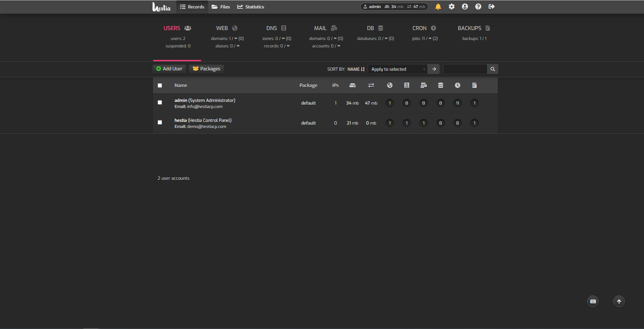Screen dimensions: 644x329
Task: Click the Hestia logo
Action: pyautogui.click(x=161, y=7)
